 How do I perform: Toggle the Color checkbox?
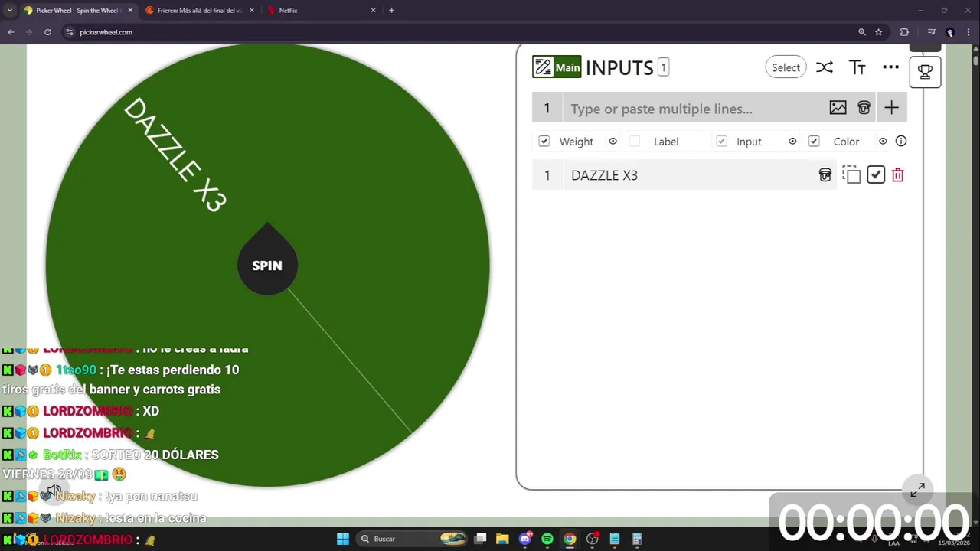click(x=814, y=141)
